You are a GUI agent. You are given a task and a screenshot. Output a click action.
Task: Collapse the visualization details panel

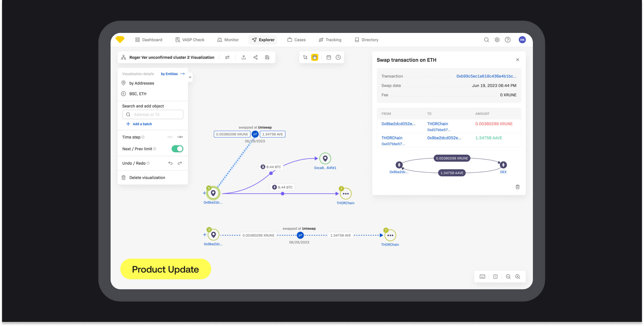190,77
